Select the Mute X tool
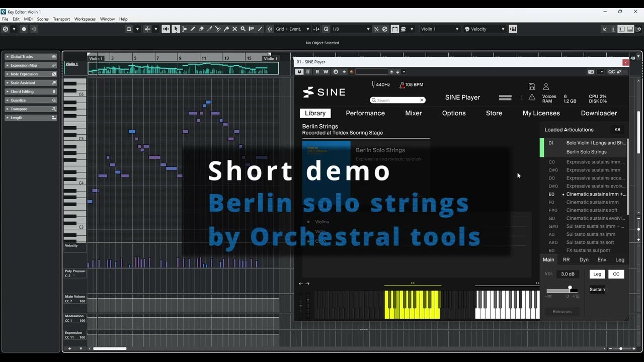This screenshot has height=362, width=644. click(234, 29)
